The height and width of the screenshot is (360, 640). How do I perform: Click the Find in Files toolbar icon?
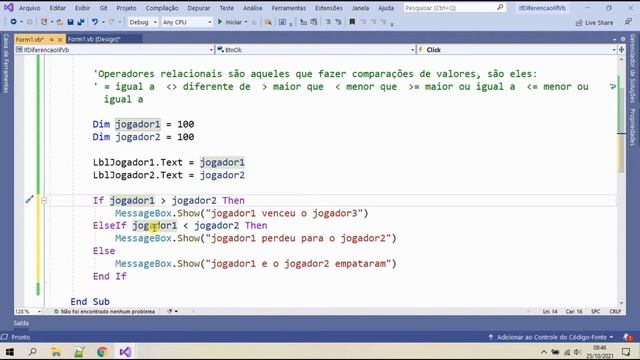(268, 22)
